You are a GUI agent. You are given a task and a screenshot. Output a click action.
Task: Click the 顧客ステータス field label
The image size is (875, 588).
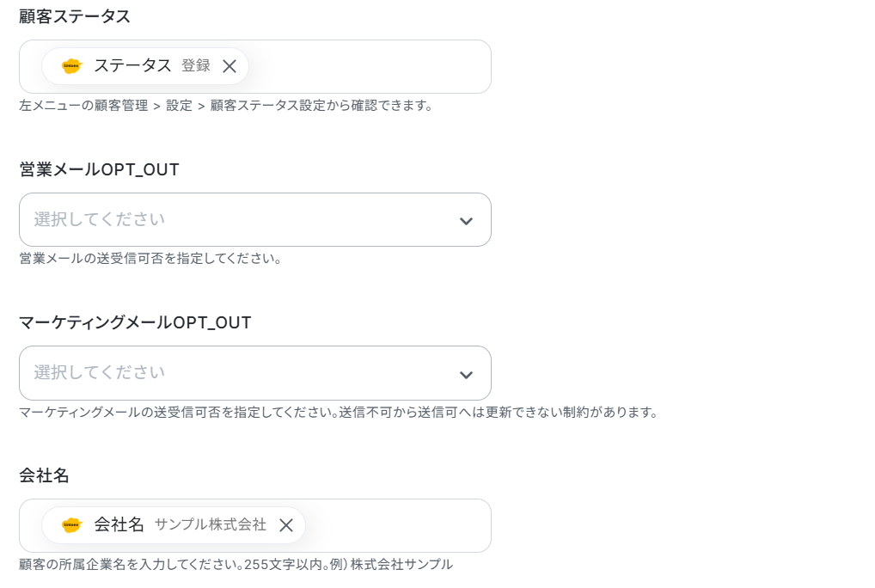[75, 16]
